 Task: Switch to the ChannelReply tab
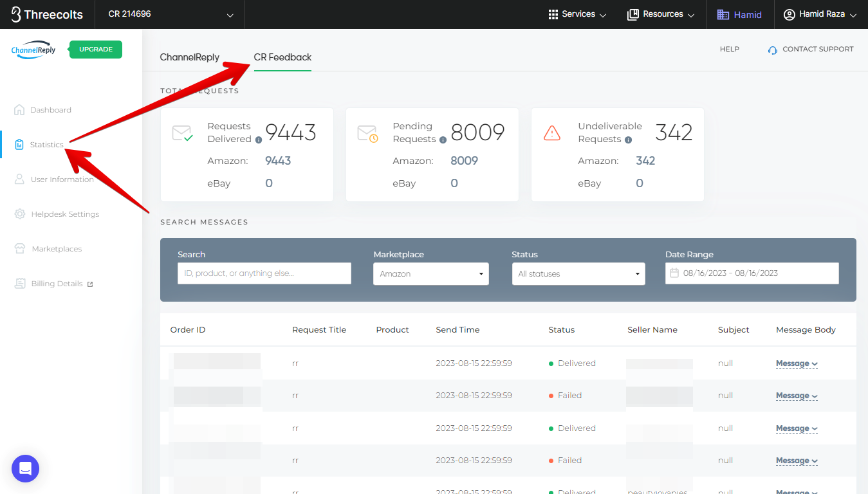(x=190, y=57)
